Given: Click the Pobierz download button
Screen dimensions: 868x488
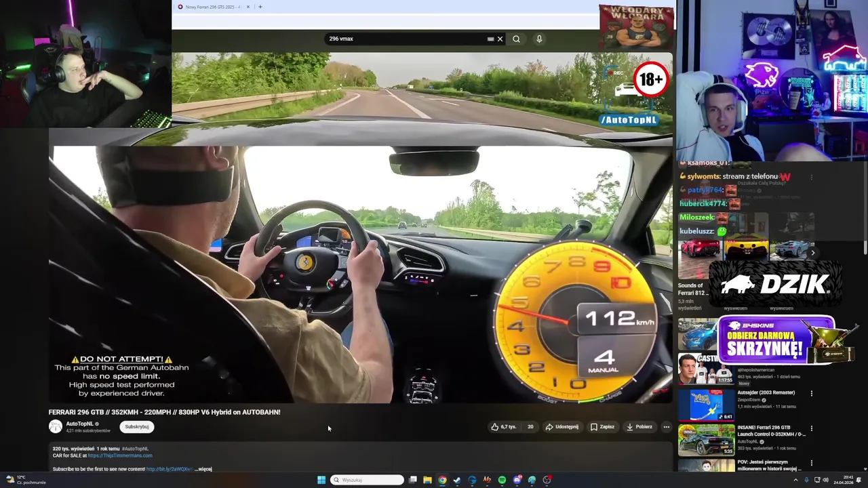Looking at the screenshot, I should (x=639, y=427).
